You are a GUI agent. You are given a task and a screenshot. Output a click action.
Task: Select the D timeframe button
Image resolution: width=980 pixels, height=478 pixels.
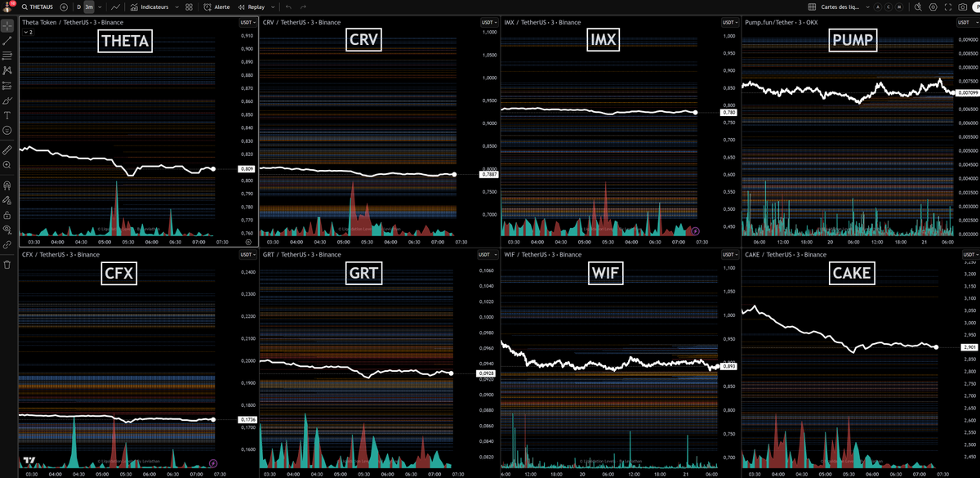coord(78,7)
